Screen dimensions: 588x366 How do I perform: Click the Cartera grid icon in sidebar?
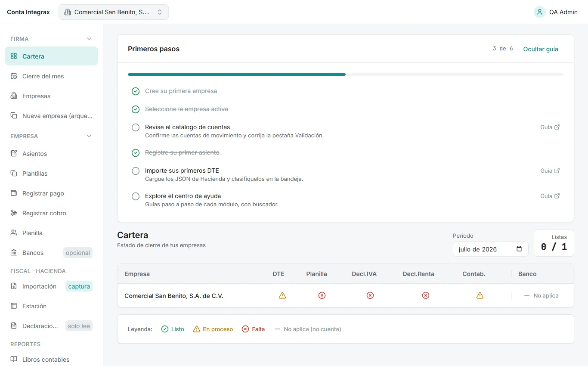[x=14, y=56]
